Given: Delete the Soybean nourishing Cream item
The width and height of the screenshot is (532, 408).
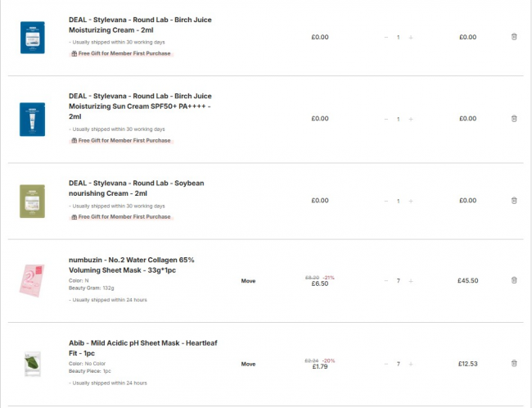Looking at the screenshot, I should (x=514, y=201).
